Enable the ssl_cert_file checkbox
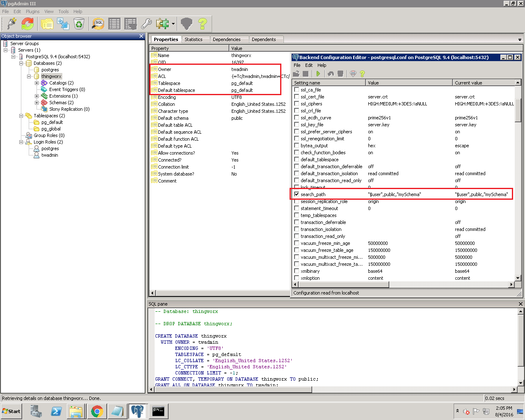This screenshot has height=420, width=525. [x=297, y=97]
